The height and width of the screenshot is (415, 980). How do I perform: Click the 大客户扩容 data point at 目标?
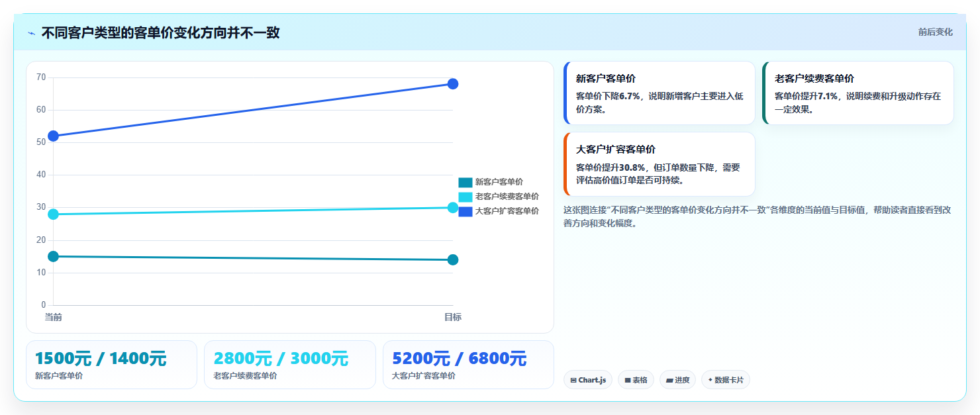pyautogui.click(x=453, y=84)
